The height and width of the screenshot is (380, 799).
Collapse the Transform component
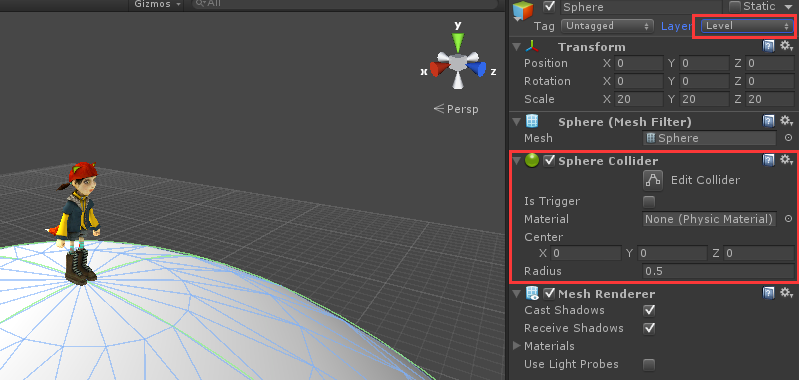point(517,47)
